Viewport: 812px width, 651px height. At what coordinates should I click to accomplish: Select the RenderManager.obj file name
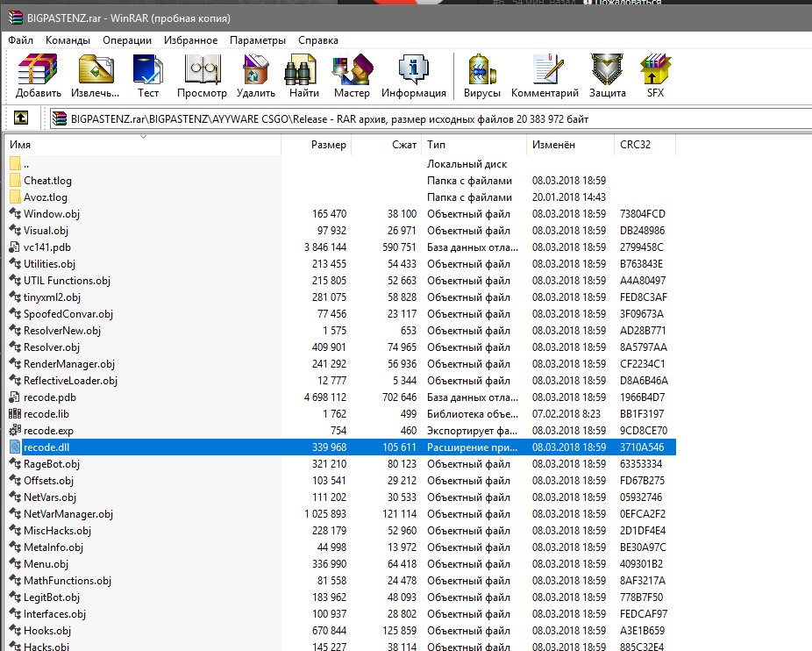pos(69,364)
